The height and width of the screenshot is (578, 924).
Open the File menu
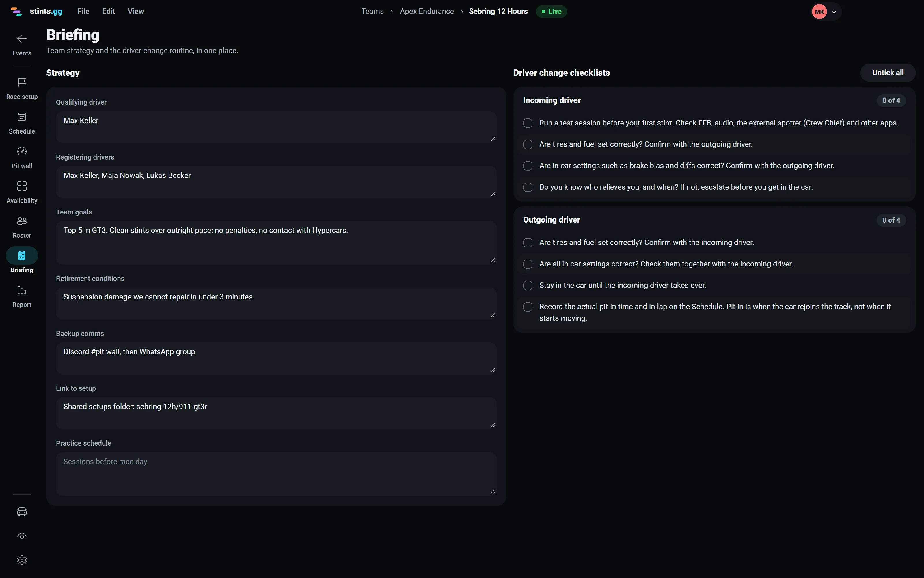(x=83, y=12)
